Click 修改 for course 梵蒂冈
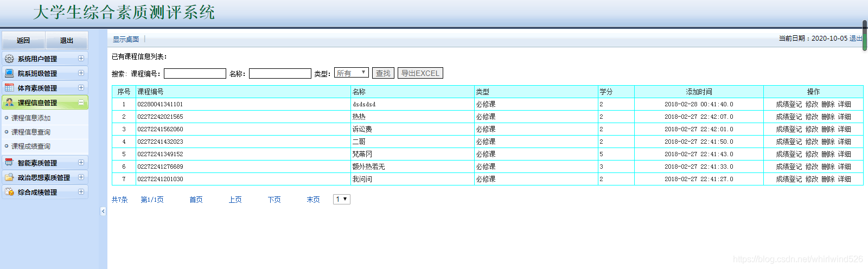This screenshot has width=868, height=269. [x=812, y=154]
